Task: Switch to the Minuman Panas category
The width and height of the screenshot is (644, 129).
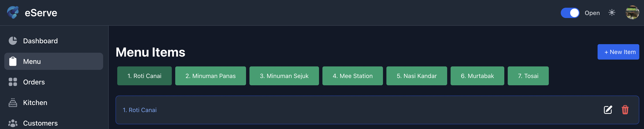Action: 210,76
